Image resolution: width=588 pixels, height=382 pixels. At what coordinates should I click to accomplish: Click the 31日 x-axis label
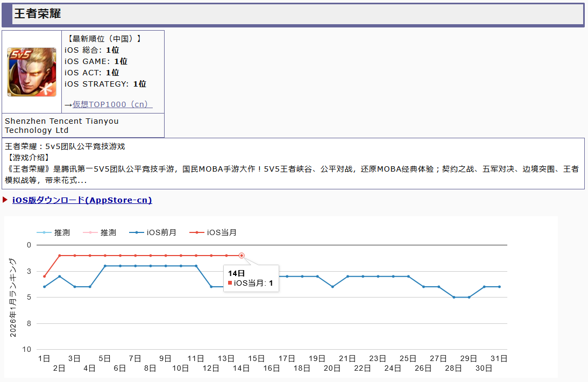coord(499,358)
